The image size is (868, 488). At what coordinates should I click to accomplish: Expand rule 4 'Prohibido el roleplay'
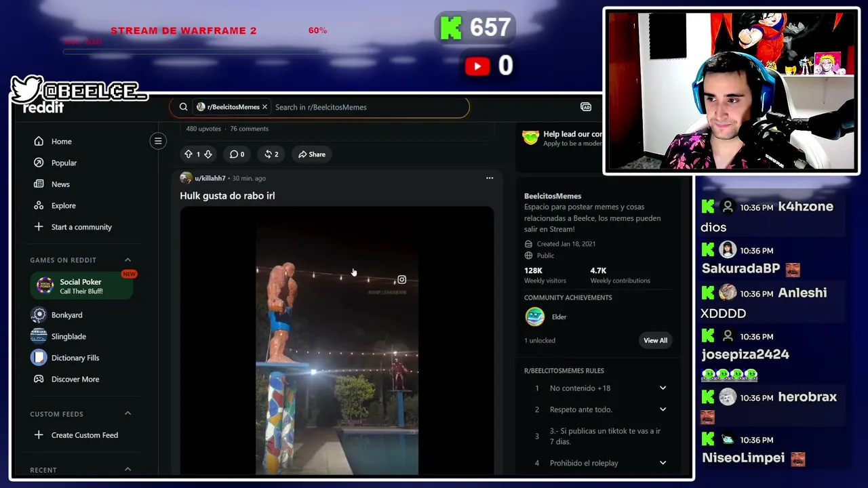click(x=663, y=463)
